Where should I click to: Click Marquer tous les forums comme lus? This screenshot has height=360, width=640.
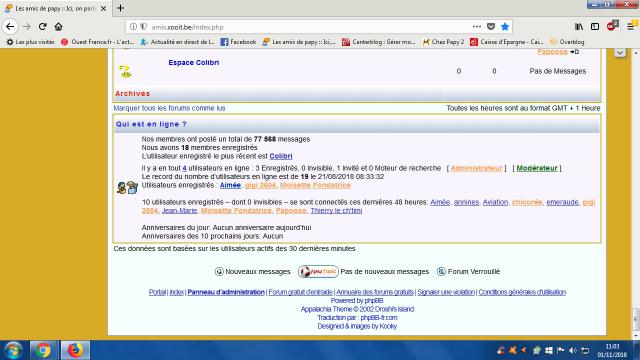pyautogui.click(x=169, y=108)
